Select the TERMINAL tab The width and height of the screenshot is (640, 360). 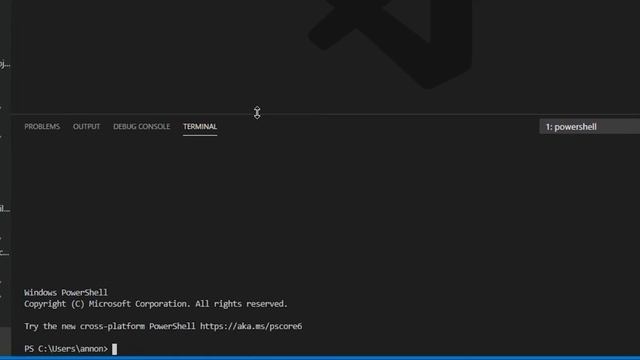pyautogui.click(x=200, y=127)
